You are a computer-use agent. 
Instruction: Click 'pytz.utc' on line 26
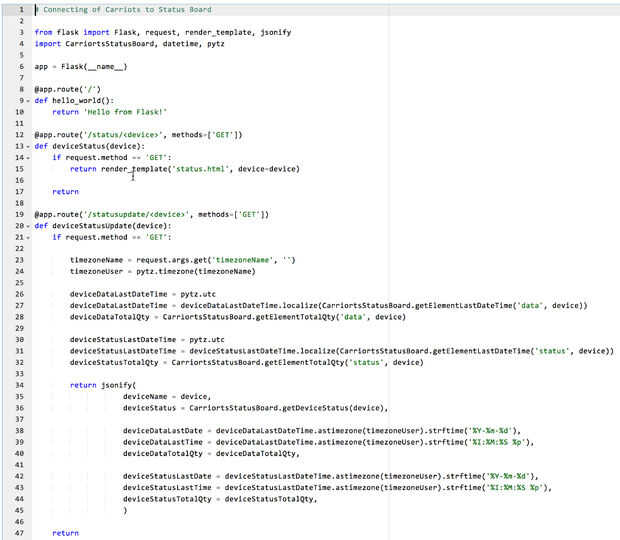pyautogui.click(x=198, y=295)
